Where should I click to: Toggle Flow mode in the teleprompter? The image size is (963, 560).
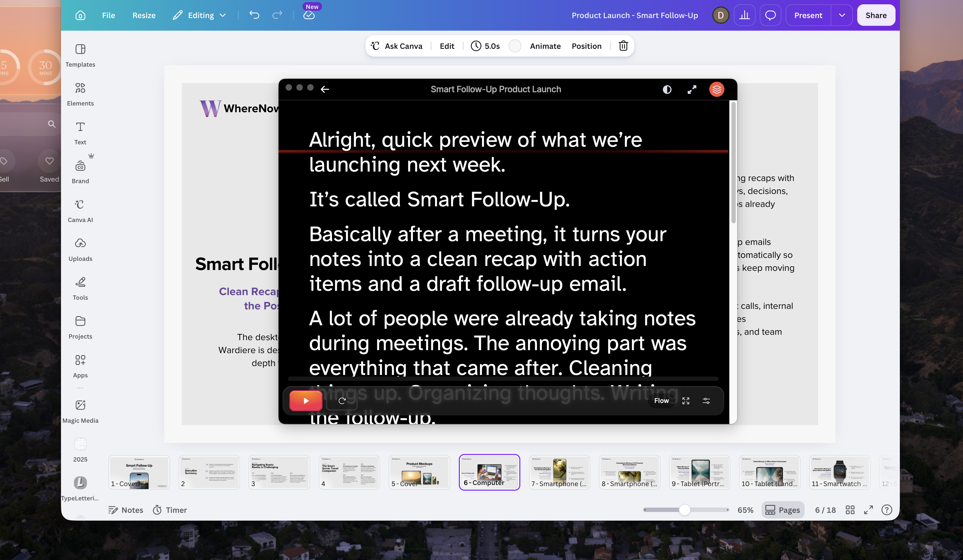coord(661,401)
